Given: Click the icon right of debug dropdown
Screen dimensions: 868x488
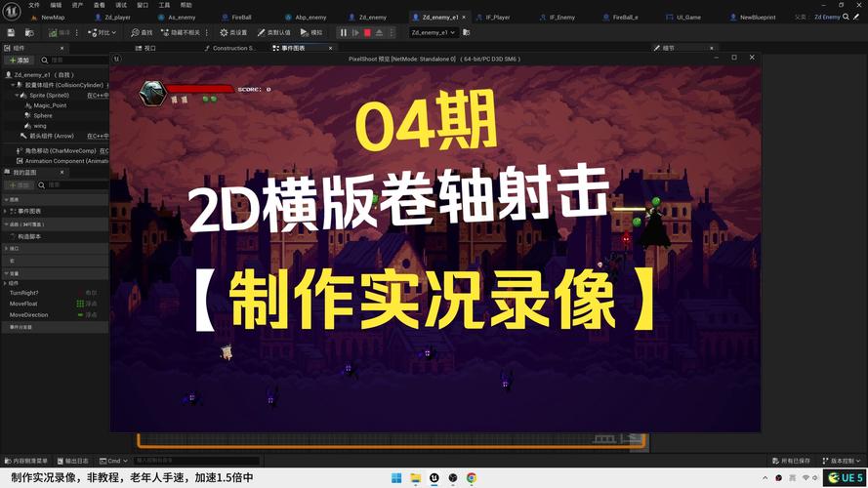Looking at the screenshot, I should pos(467,32).
